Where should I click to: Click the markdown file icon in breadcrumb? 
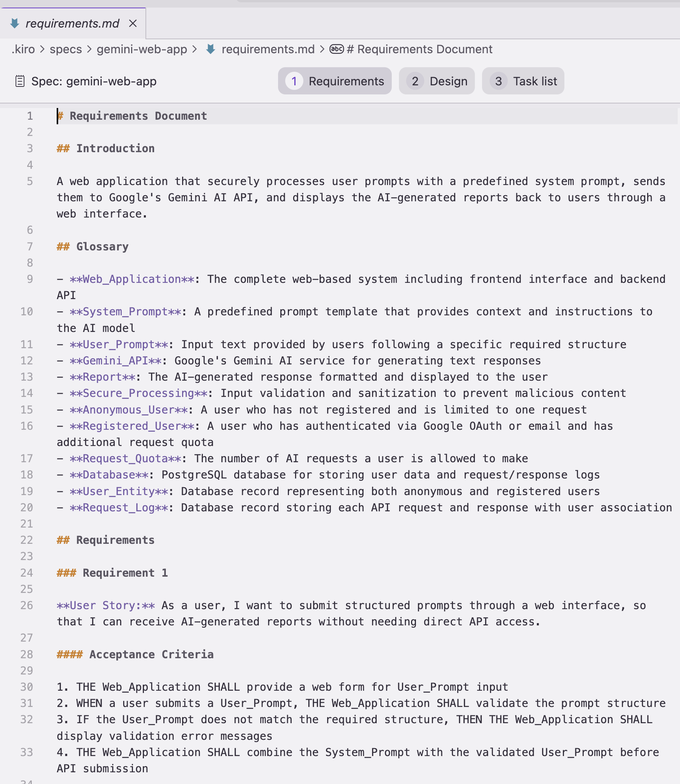click(210, 49)
